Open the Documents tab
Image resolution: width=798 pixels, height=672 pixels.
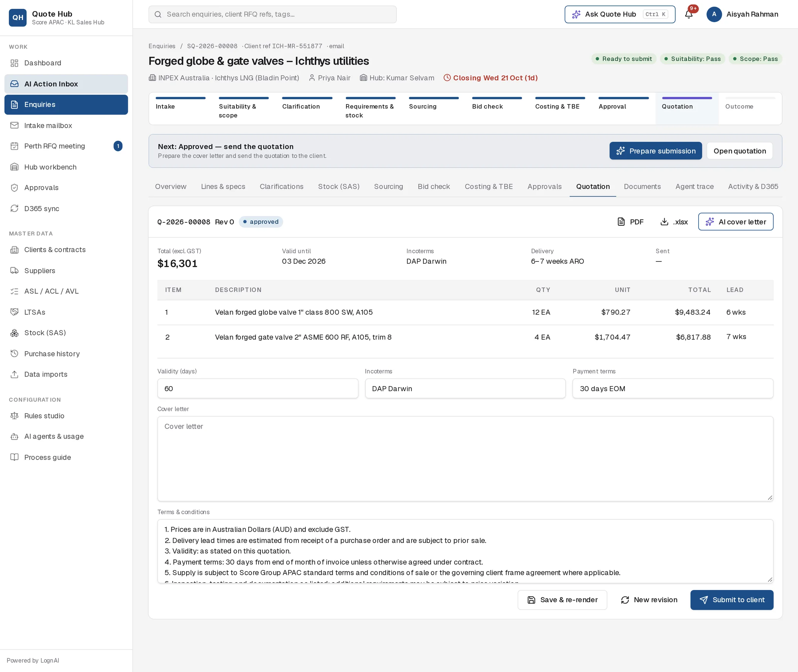642,187
